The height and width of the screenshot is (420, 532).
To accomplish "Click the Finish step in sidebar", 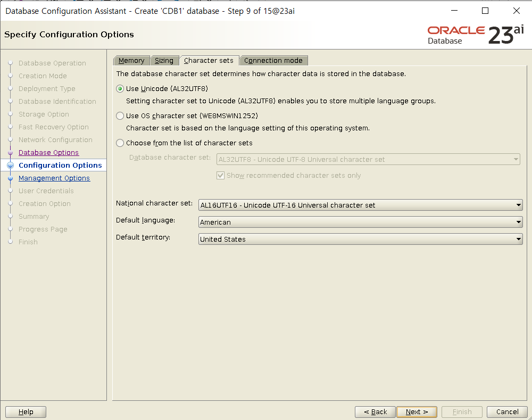I will (x=28, y=242).
